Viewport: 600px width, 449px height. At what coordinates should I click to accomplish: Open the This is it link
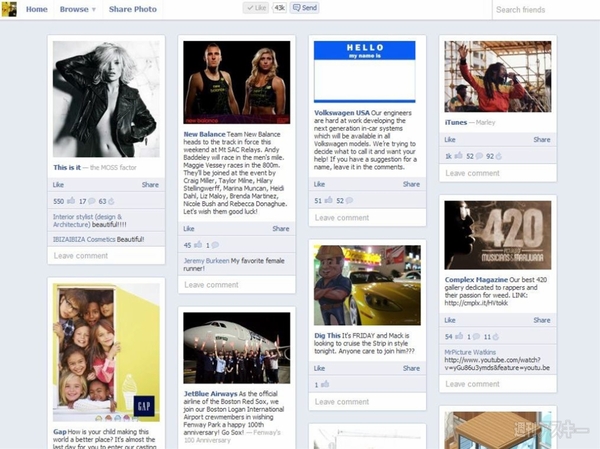[67, 167]
